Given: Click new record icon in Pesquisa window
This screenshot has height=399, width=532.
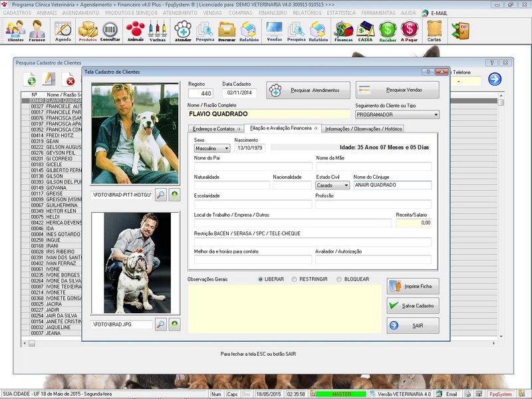Looking at the screenshot, I should point(29,79).
